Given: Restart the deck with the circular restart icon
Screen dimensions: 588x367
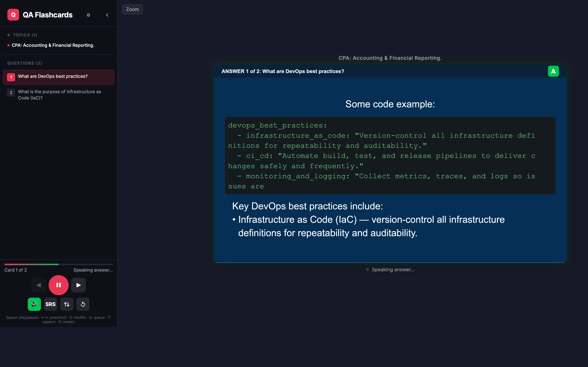Looking at the screenshot, I should pyautogui.click(x=83, y=304).
